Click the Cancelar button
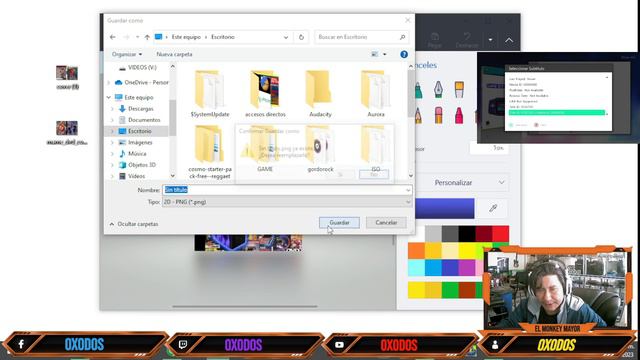 point(386,223)
